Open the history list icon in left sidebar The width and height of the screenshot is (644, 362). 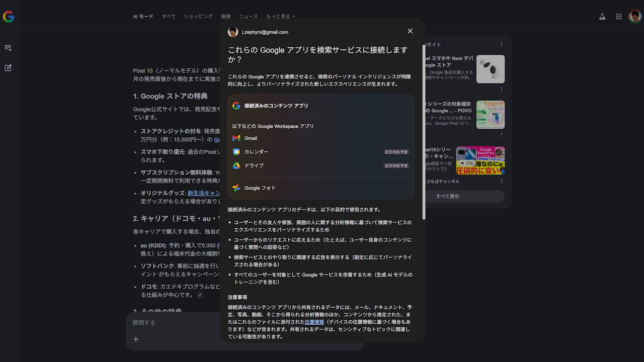tap(8, 48)
